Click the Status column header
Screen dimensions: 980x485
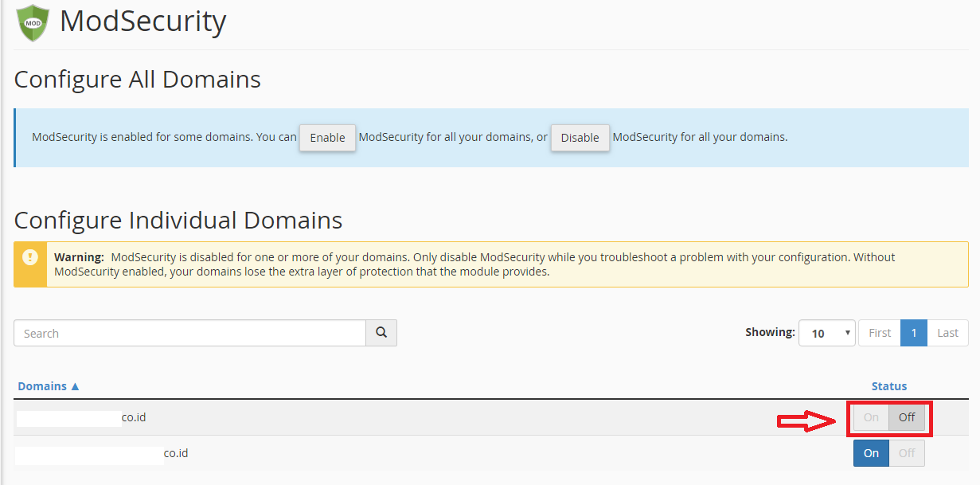[x=888, y=386]
